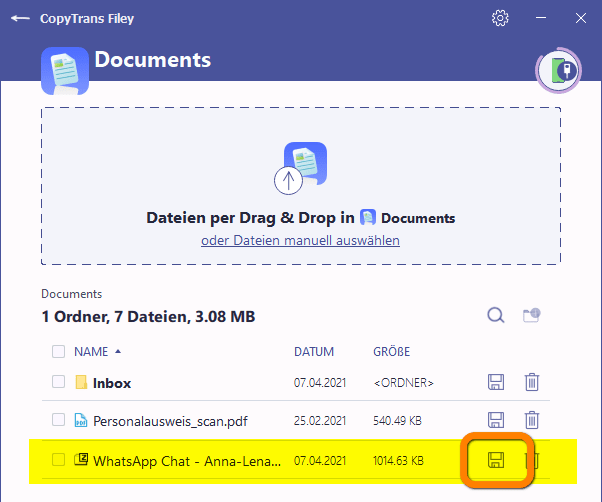Select the Personalausweis_scan.pdf file name
The width and height of the screenshot is (602, 502).
170,421
